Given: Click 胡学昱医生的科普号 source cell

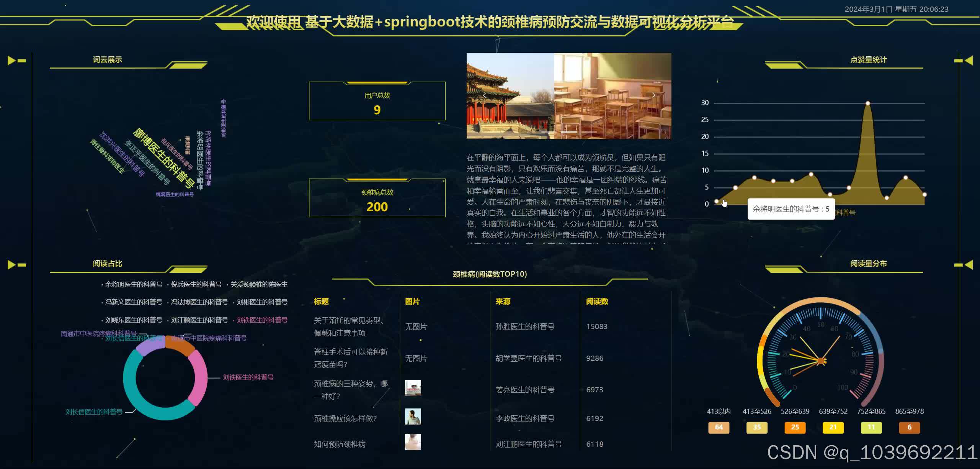Looking at the screenshot, I should pos(528,358).
